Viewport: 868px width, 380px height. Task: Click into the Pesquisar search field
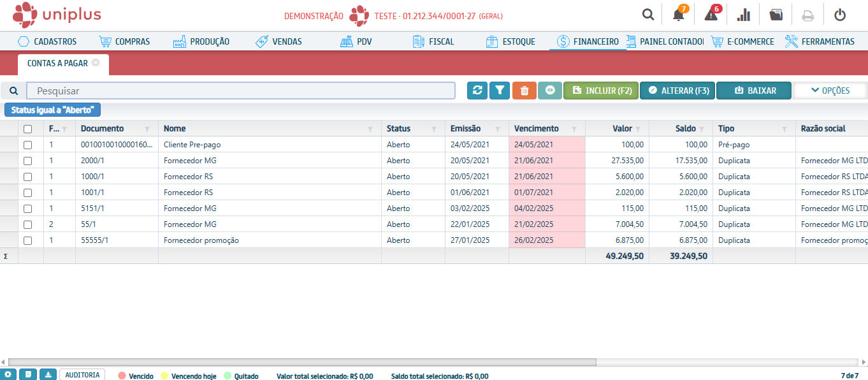(x=241, y=91)
